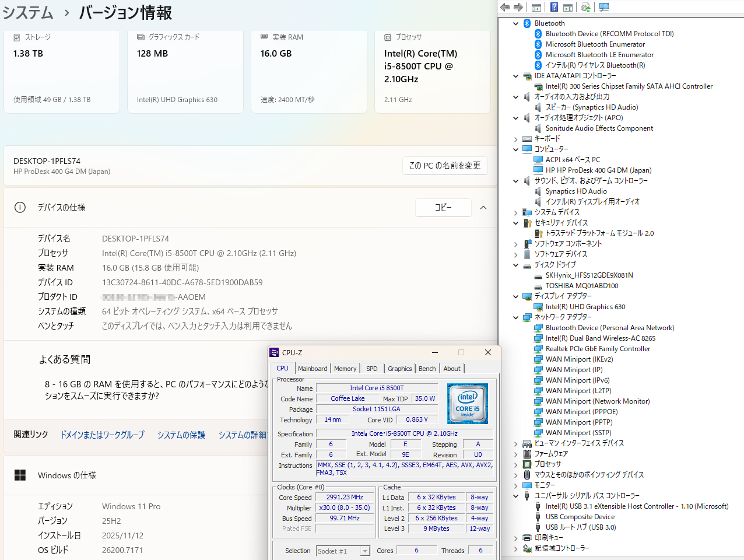
Task: Switch to the Bench tab in CPU-Z
Action: point(427,369)
